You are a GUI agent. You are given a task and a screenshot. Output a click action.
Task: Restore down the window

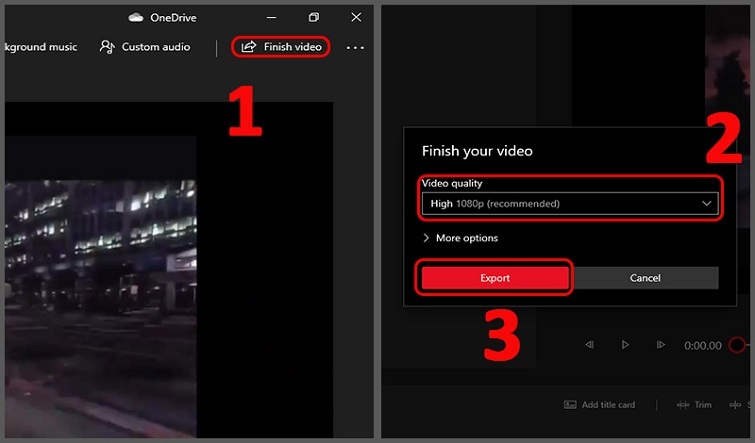click(314, 17)
